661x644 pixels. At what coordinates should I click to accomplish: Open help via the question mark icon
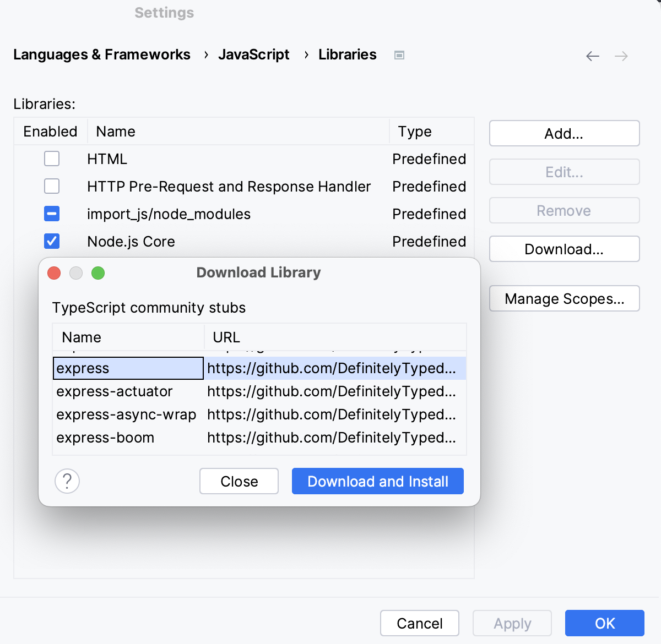[67, 481]
